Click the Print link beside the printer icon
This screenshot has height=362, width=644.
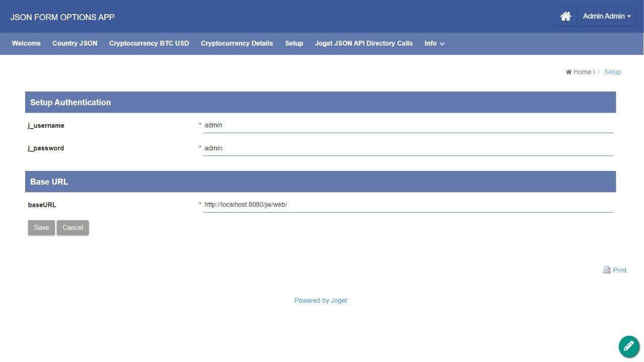coord(619,270)
